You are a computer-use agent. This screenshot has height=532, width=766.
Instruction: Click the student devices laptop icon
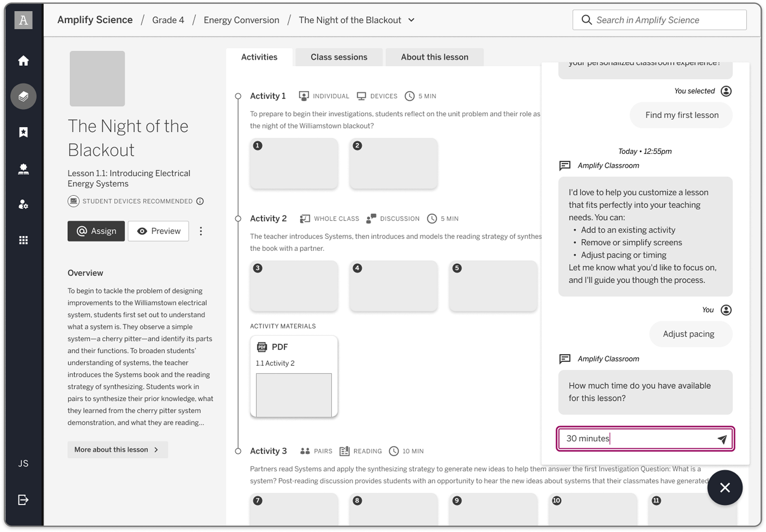point(73,201)
